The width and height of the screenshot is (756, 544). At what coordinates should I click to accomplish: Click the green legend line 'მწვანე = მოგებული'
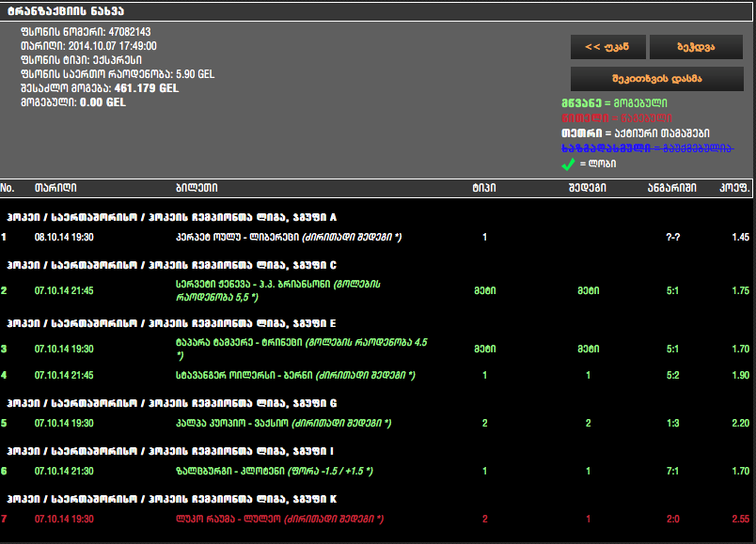614,103
